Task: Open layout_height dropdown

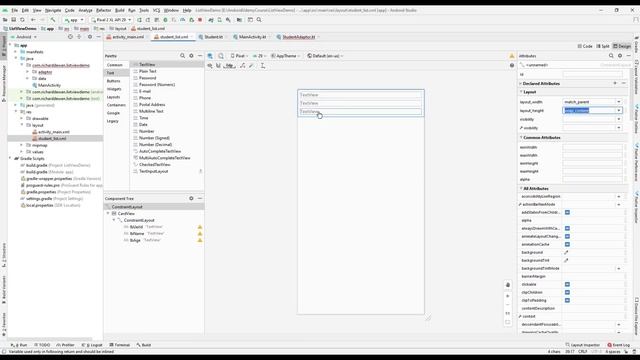Action: click(x=619, y=110)
